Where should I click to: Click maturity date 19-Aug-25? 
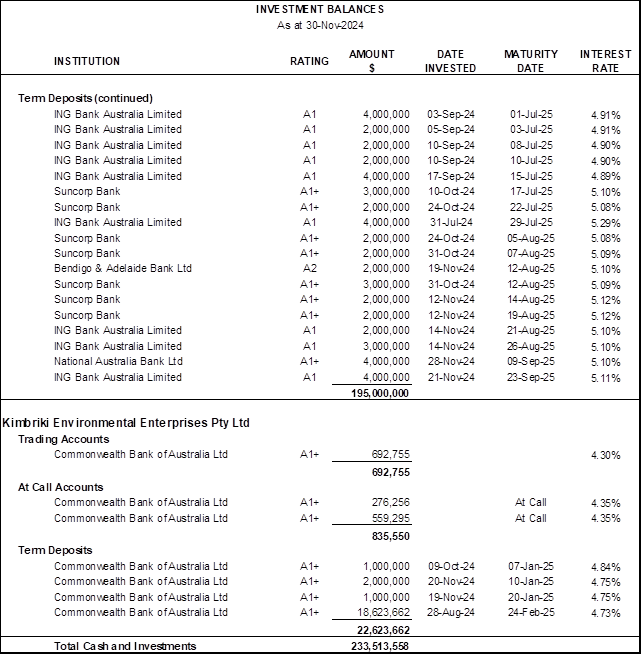coord(531,315)
